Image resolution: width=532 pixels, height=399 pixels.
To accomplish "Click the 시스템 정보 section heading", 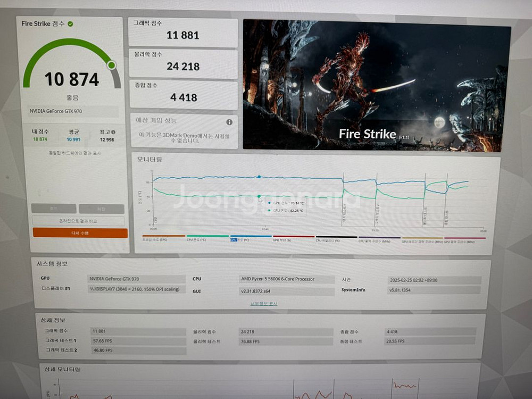I will (52, 264).
